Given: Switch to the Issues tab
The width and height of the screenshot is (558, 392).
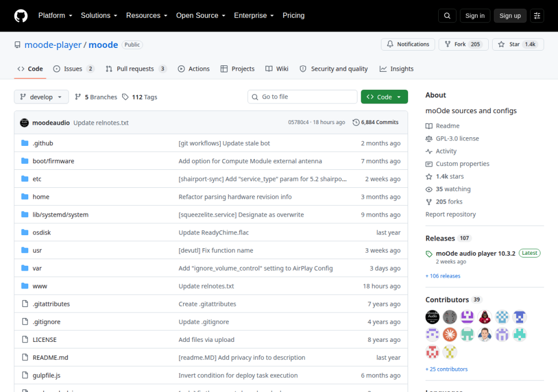Looking at the screenshot, I should [74, 69].
